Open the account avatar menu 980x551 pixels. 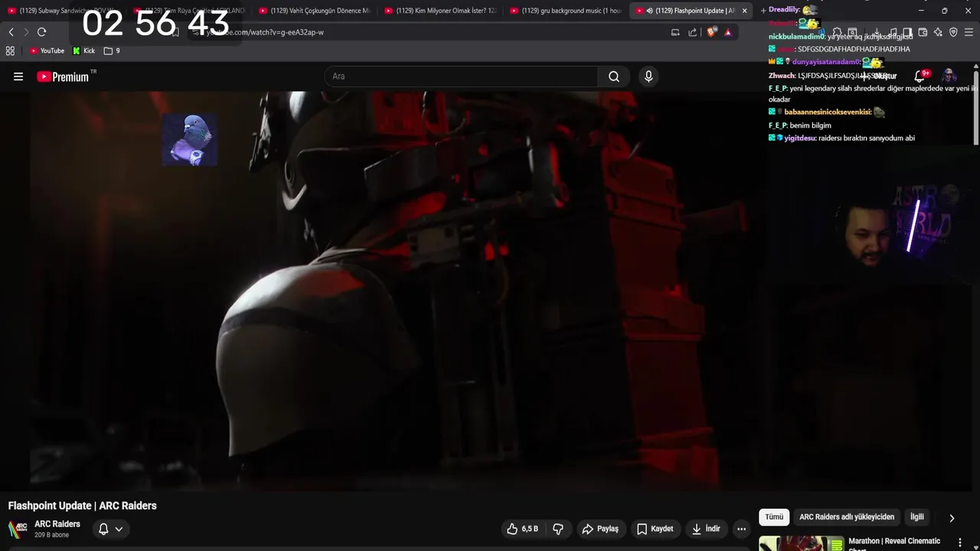(949, 77)
